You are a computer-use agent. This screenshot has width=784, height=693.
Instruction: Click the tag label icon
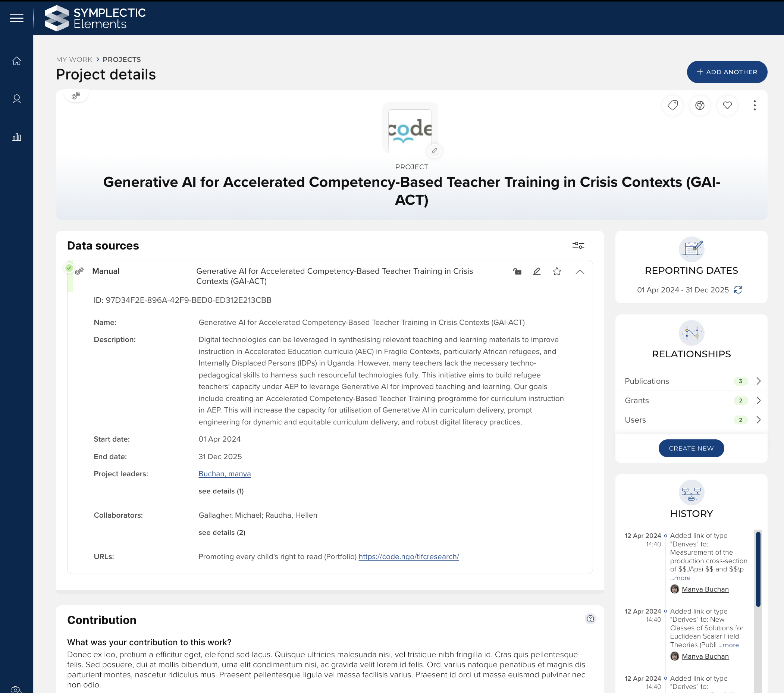pos(672,106)
